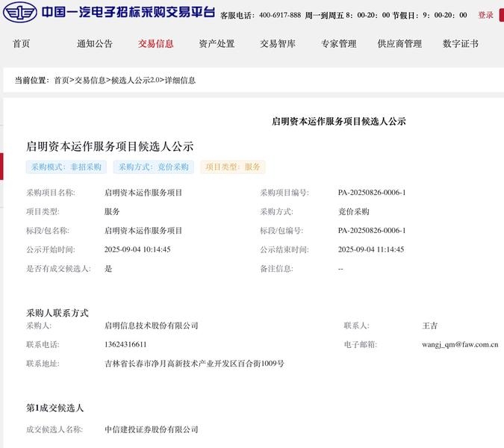Click the start time 2025-09-04 10:14:45

(x=137, y=249)
